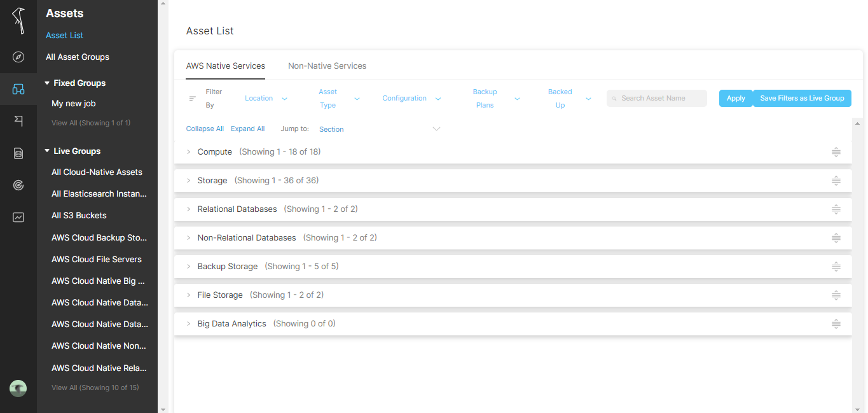Open the document Reports sidebar icon

18,153
